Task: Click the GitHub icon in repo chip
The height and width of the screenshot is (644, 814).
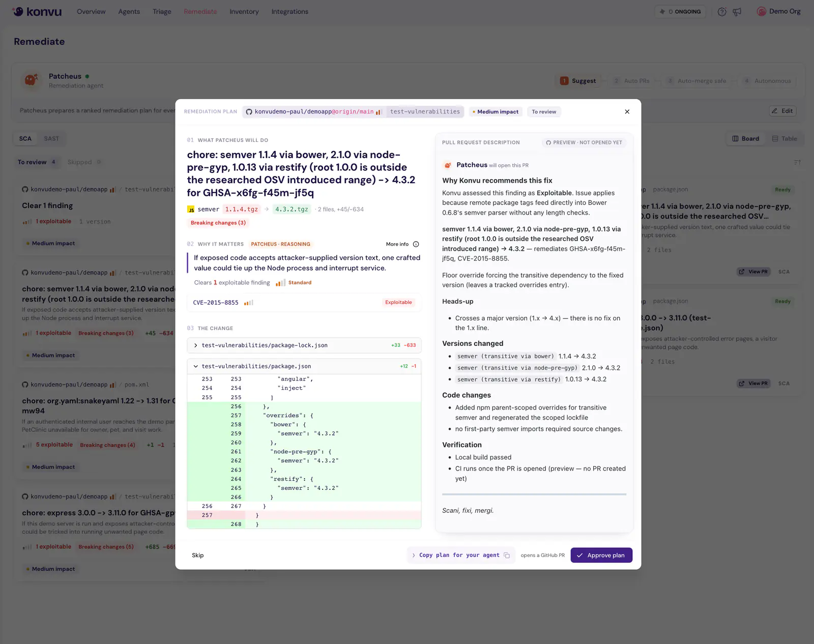Action: pos(249,112)
